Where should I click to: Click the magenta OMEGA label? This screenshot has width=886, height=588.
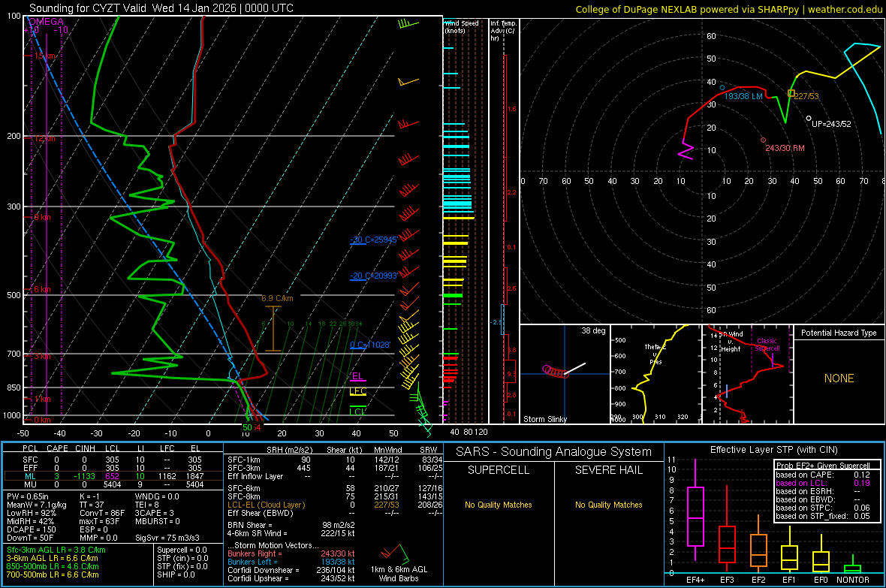pos(47,22)
